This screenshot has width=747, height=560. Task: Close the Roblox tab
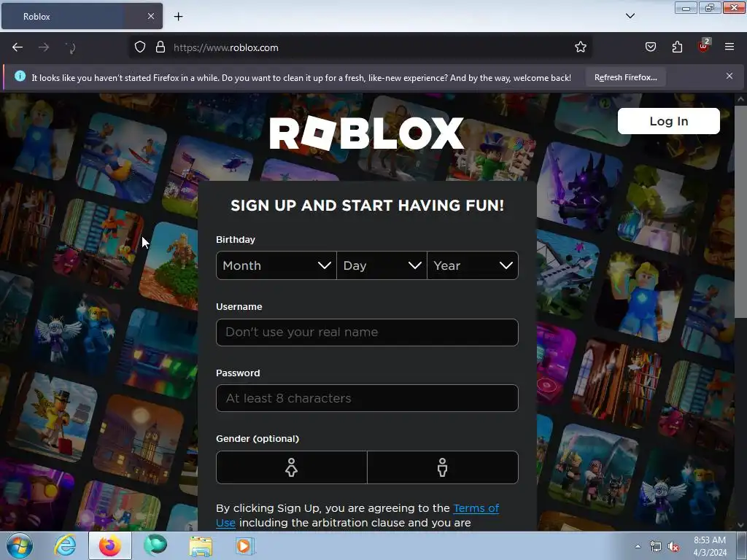pos(150,16)
